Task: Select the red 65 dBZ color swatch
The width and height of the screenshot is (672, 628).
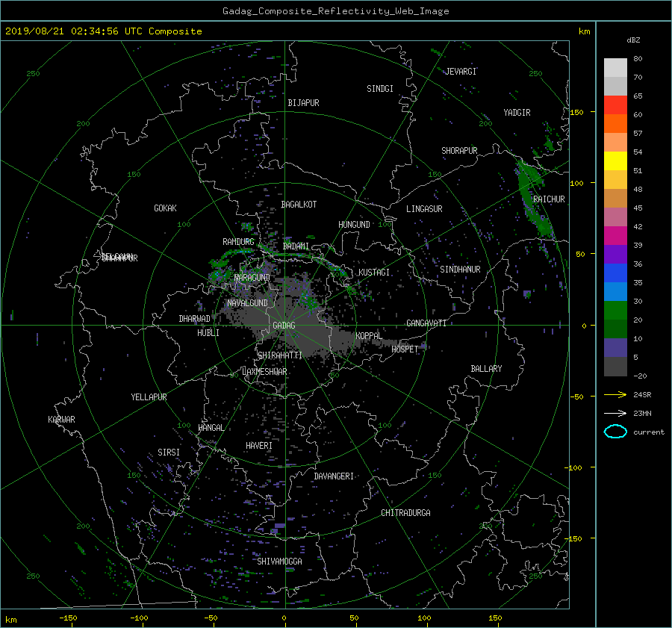Action: point(615,105)
